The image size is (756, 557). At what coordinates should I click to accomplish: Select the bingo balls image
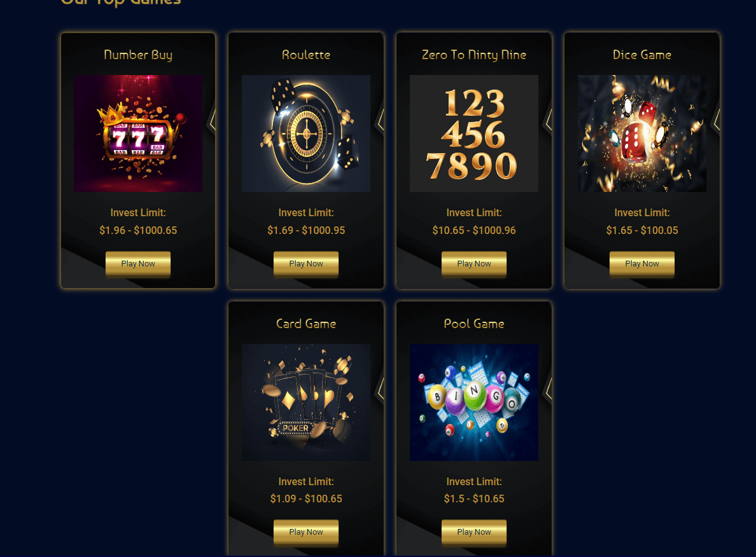pyautogui.click(x=474, y=402)
